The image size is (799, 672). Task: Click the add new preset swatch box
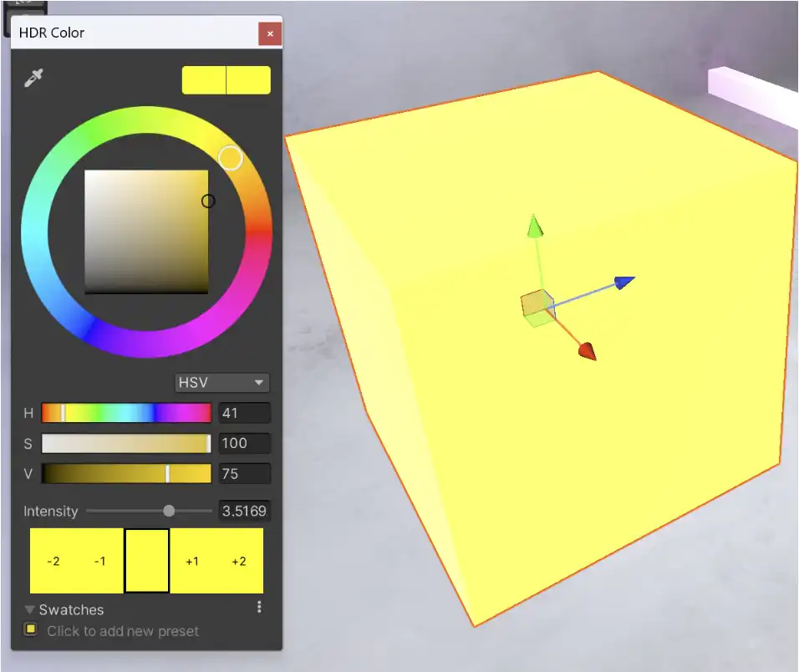pyautogui.click(x=31, y=629)
